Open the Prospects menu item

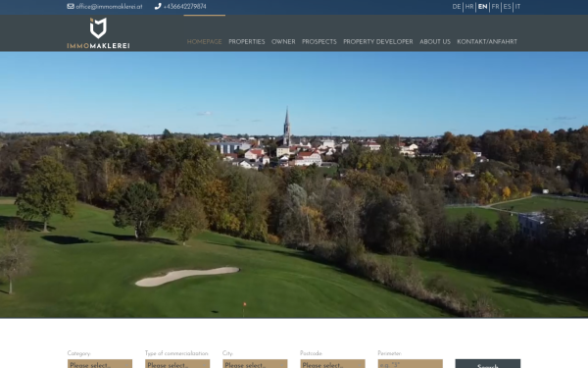(x=319, y=41)
